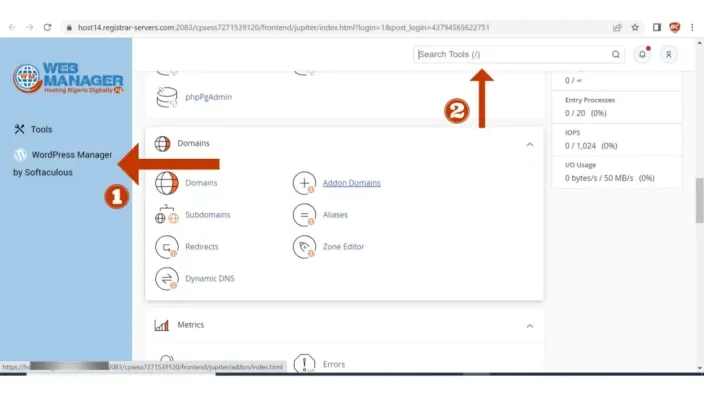Click the Subdomains icon
This screenshot has height=396, width=704.
point(167,215)
